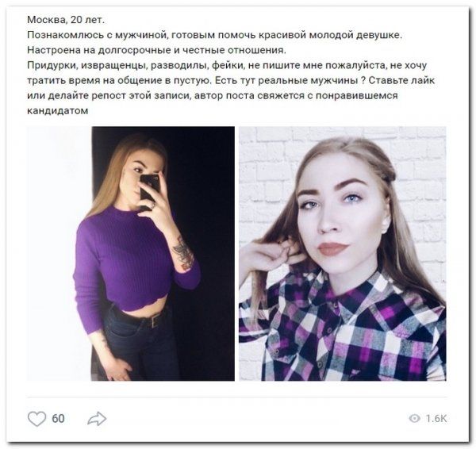Click the tattooed forearm in left photo

(184, 254)
